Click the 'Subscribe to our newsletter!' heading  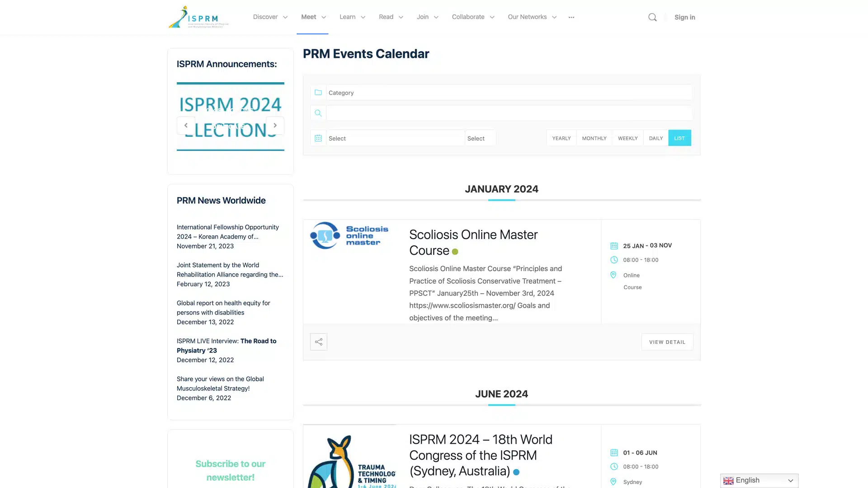click(231, 470)
